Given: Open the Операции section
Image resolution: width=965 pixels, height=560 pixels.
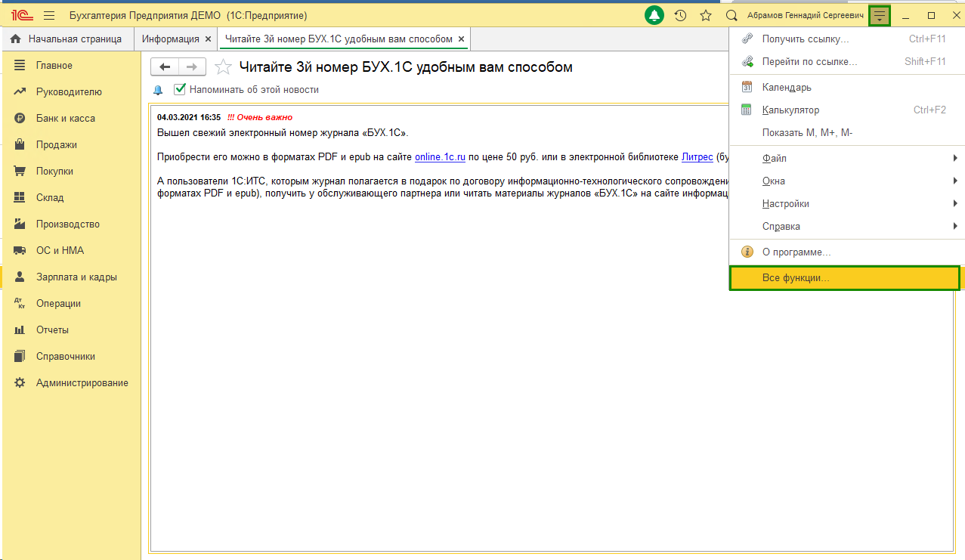Looking at the screenshot, I should pos(70,304).
